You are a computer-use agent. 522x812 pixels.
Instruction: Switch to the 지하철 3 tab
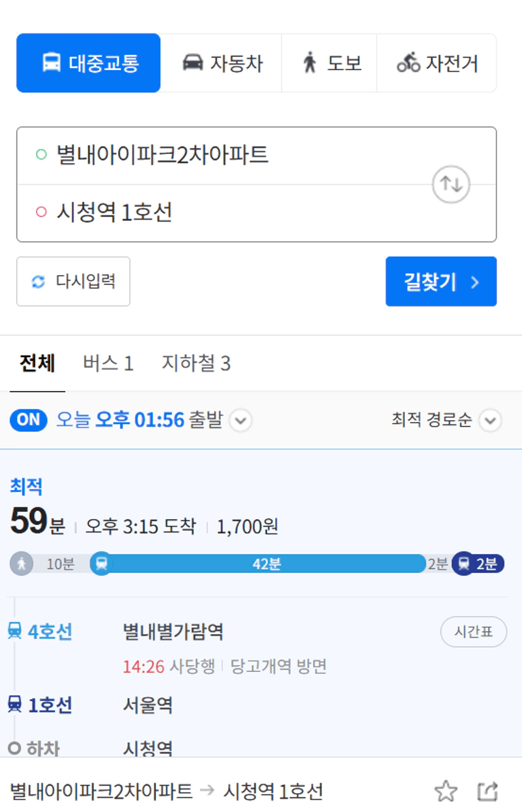pyautogui.click(x=196, y=363)
